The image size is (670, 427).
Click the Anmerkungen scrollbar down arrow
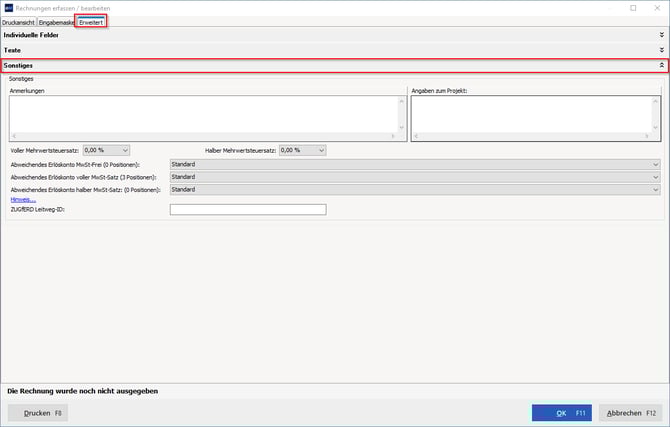(x=402, y=128)
